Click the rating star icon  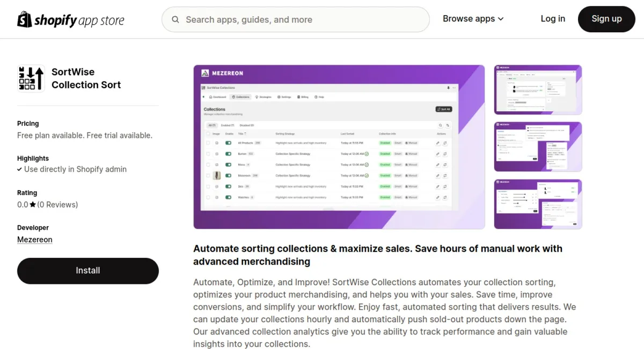pos(33,205)
